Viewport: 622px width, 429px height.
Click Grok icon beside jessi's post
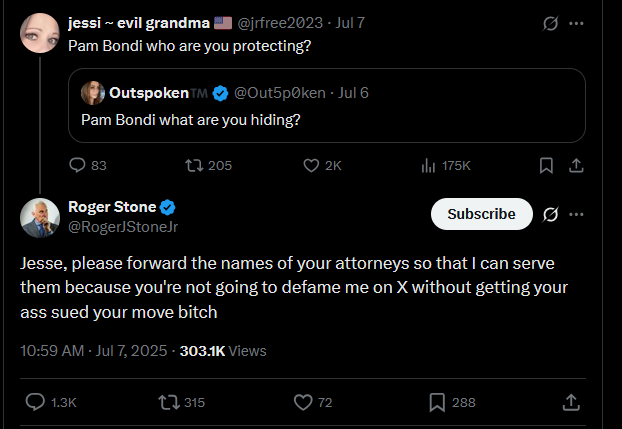551,23
